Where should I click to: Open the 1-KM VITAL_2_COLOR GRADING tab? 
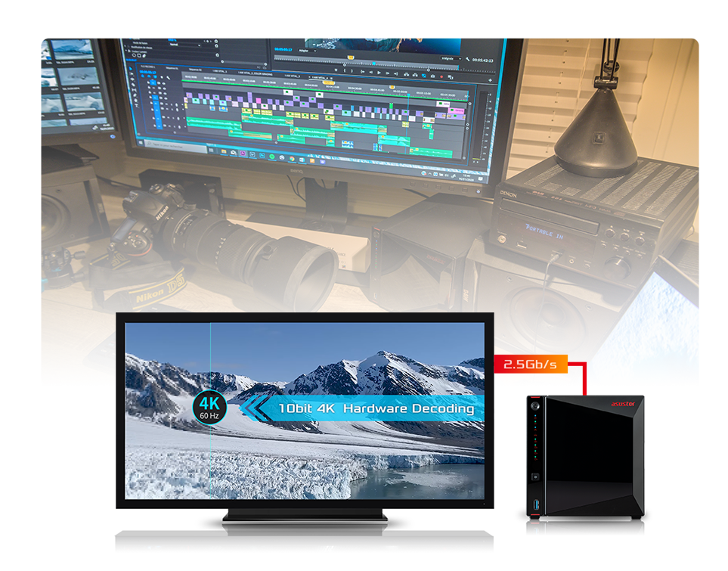pos(255,73)
